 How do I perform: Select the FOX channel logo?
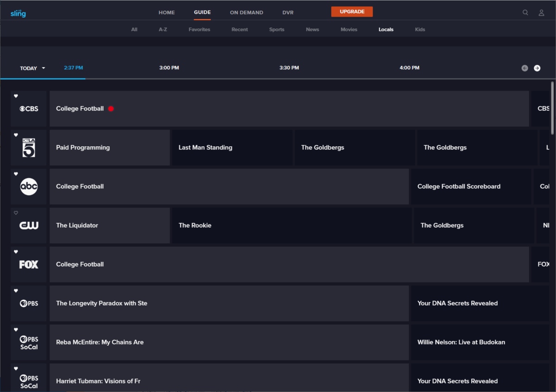click(29, 264)
